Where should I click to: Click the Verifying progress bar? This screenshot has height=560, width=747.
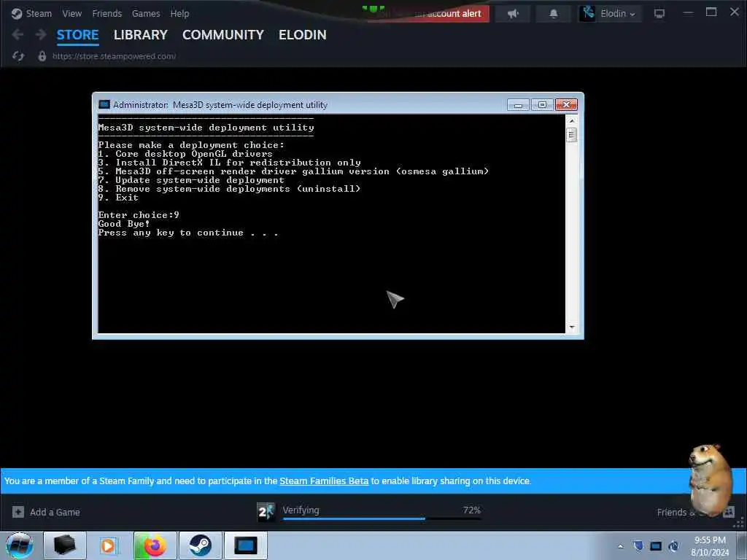click(x=382, y=518)
